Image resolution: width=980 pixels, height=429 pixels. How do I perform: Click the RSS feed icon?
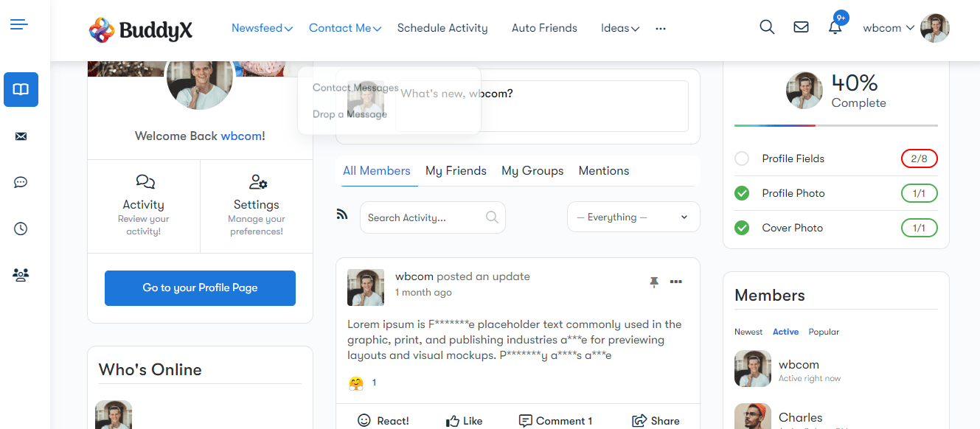[342, 215]
